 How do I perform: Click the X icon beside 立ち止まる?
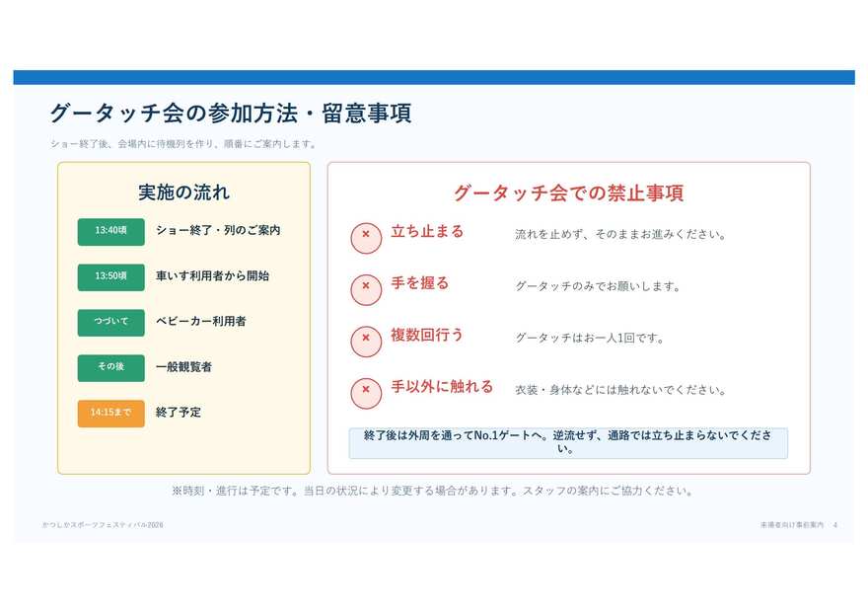point(366,238)
